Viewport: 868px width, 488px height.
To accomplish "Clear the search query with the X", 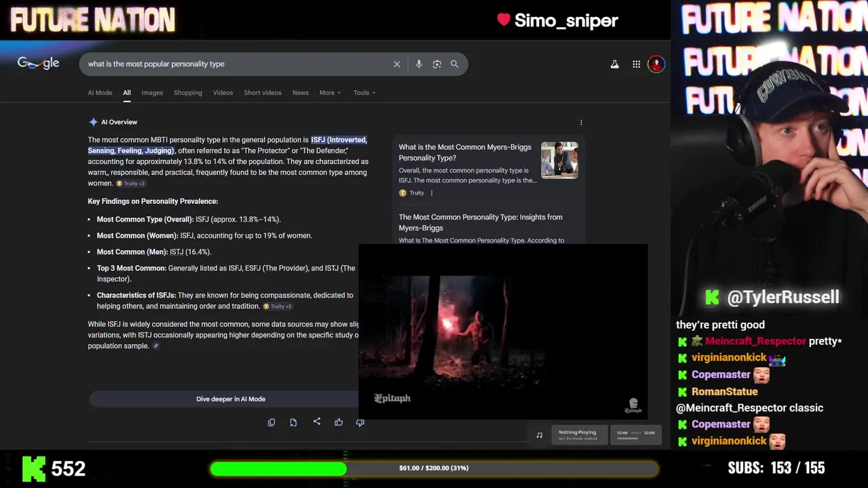I will 397,64.
